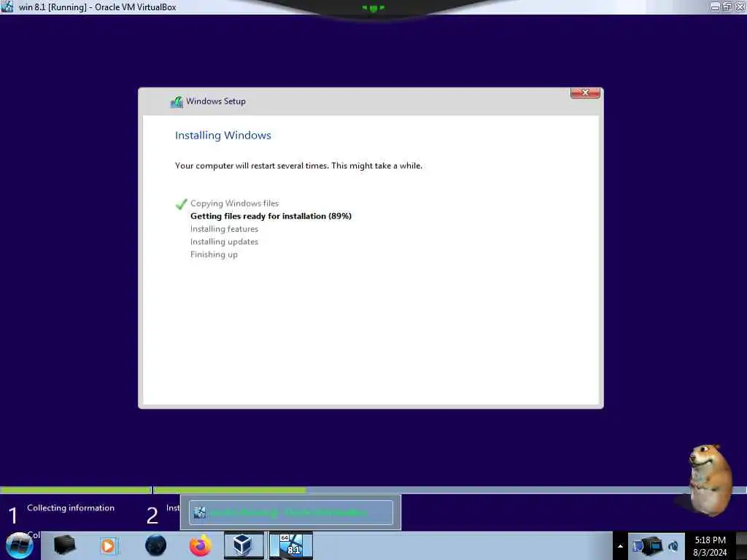The height and width of the screenshot is (560, 747).
Task: Switch to VirtualBox Manager taskbar button
Action: pyautogui.click(x=244, y=545)
